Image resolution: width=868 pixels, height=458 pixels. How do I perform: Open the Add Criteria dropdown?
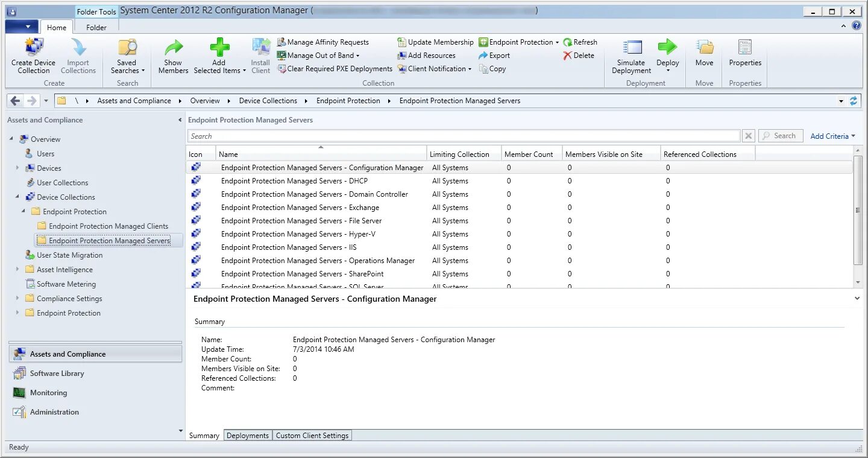(832, 136)
